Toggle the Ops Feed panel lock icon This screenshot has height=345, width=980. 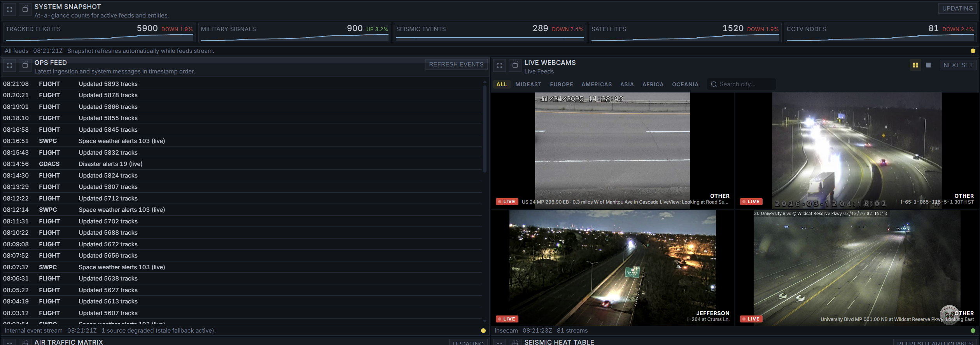coord(25,64)
